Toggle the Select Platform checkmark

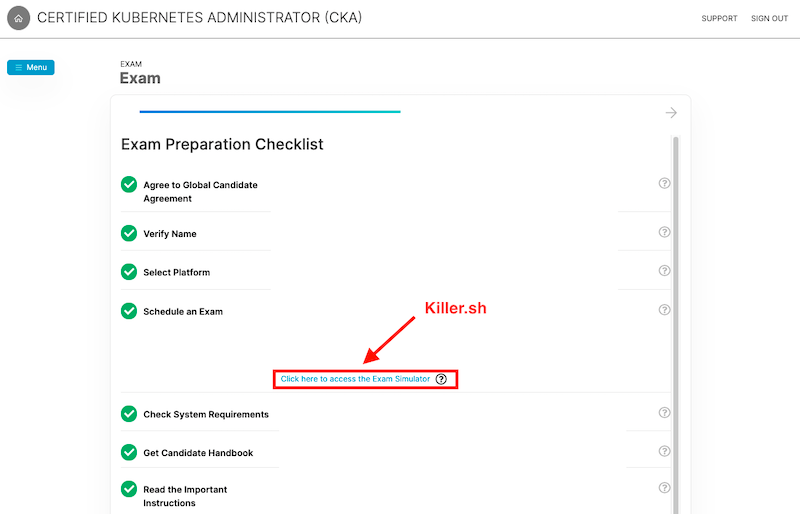click(129, 272)
